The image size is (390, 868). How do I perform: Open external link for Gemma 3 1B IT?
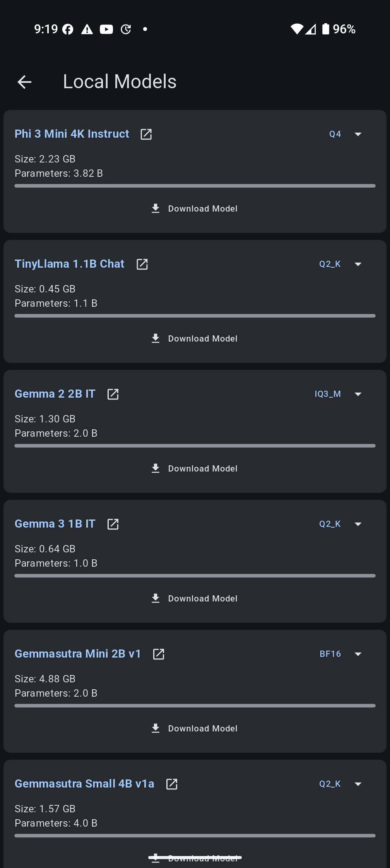[x=113, y=524]
